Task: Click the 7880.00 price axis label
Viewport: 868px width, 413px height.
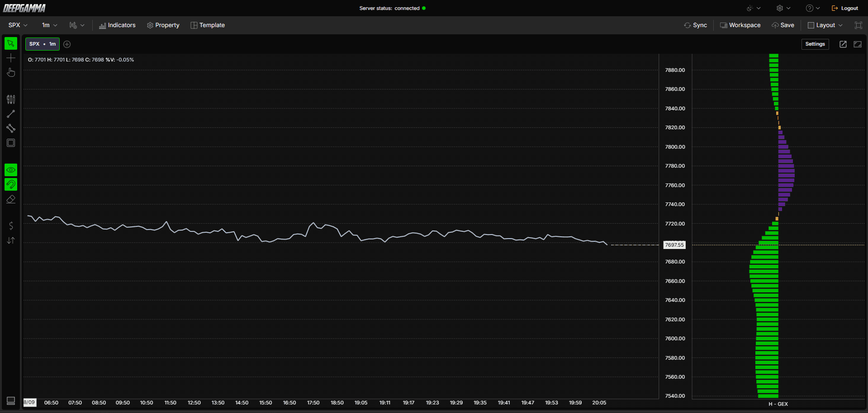Action: click(675, 70)
